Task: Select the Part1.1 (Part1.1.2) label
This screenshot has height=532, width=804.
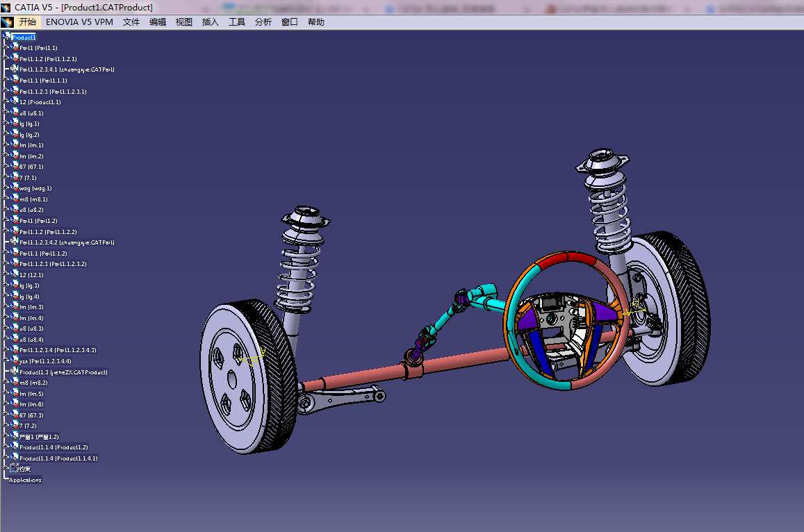Action: (x=44, y=253)
